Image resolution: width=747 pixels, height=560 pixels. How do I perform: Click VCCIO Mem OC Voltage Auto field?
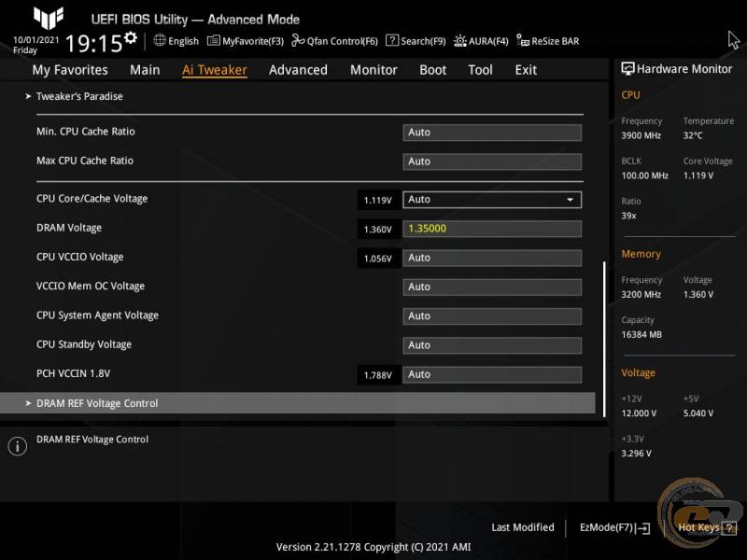tap(492, 287)
